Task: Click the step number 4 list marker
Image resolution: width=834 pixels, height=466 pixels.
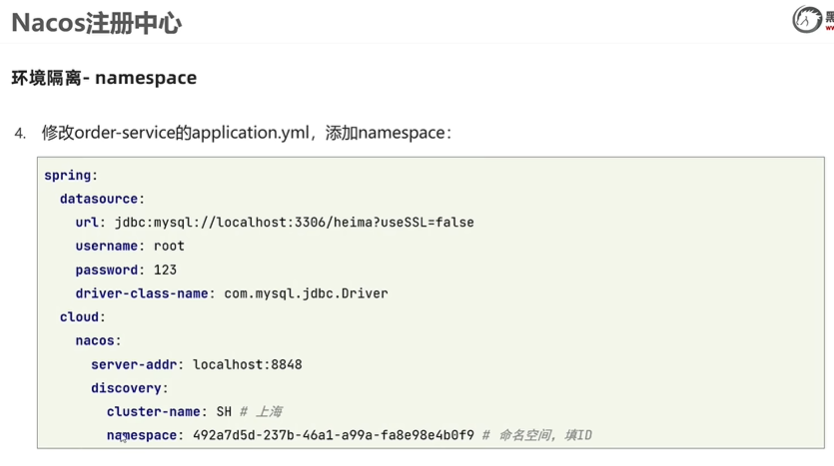Action: pyautogui.click(x=20, y=133)
